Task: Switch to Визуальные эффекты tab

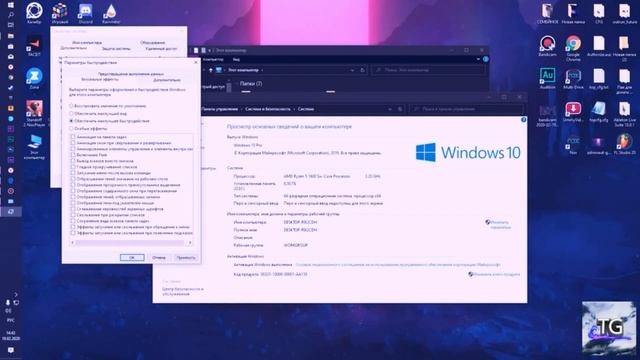Action: click(100, 79)
